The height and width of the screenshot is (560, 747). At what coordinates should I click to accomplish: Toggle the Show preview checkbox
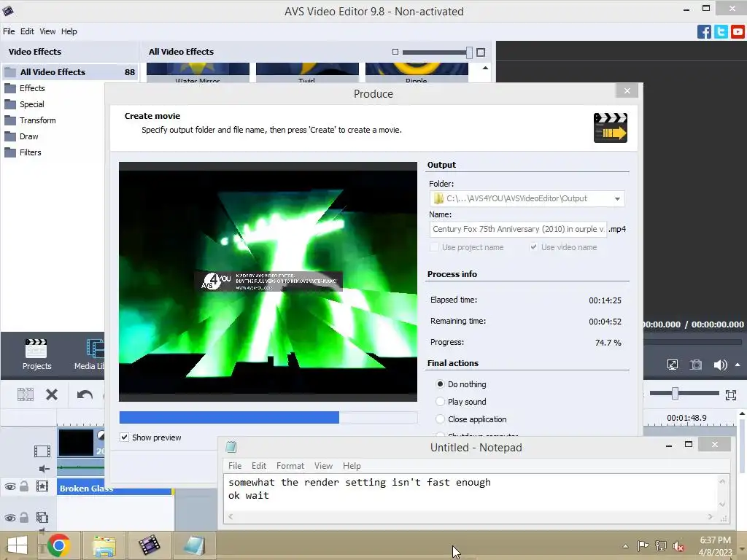coord(124,437)
